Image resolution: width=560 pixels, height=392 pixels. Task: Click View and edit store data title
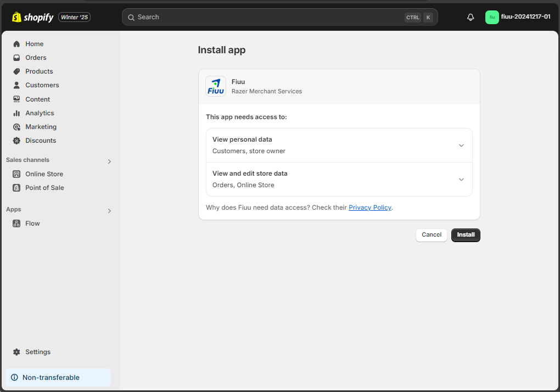(x=250, y=173)
